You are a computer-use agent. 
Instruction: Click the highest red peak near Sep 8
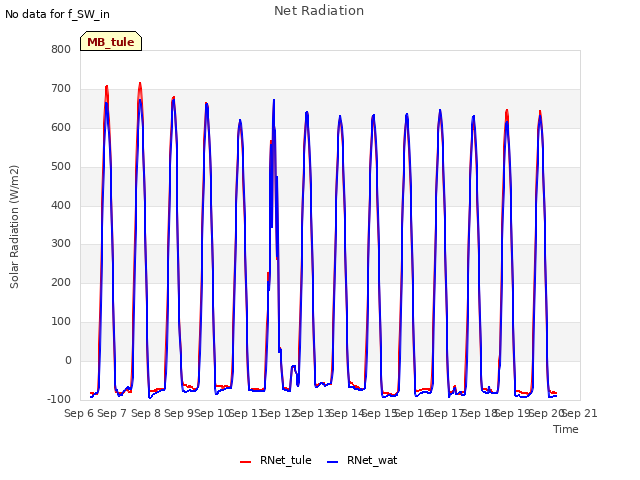click(x=140, y=83)
